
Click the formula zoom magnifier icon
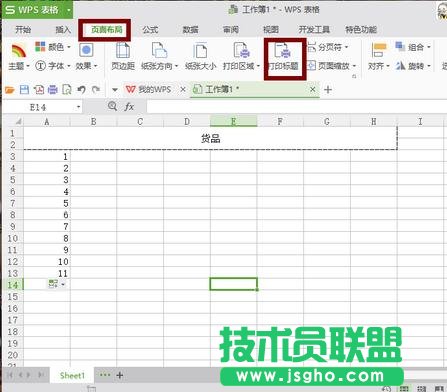112,106
